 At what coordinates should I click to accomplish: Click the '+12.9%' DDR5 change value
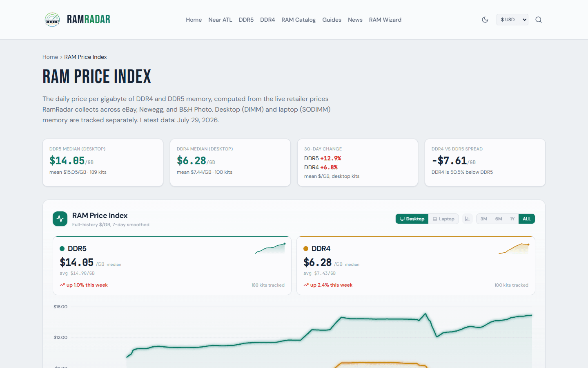[331, 158]
